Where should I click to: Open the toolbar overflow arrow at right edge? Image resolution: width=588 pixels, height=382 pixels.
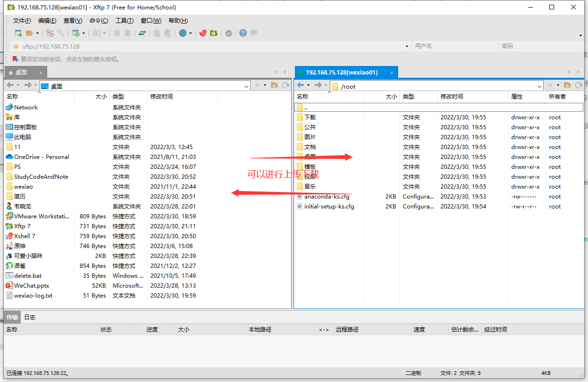pyautogui.click(x=581, y=36)
